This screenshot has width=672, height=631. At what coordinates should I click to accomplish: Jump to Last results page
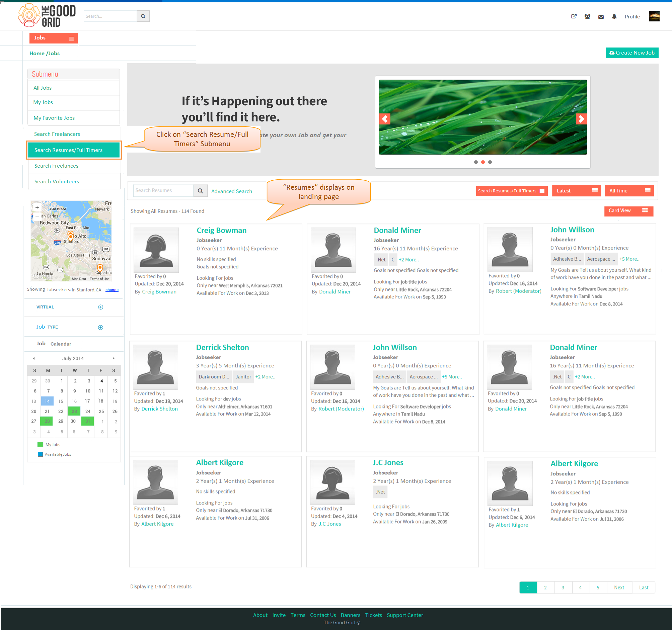(x=643, y=588)
